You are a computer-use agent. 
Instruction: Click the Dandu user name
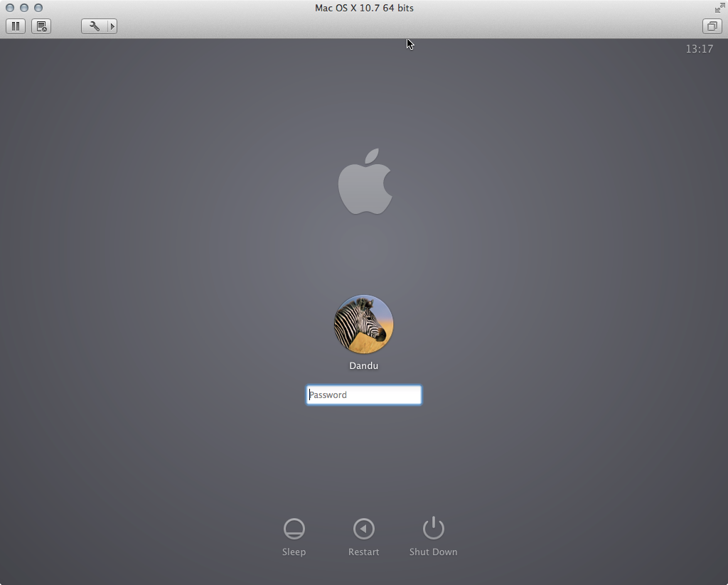click(x=363, y=366)
